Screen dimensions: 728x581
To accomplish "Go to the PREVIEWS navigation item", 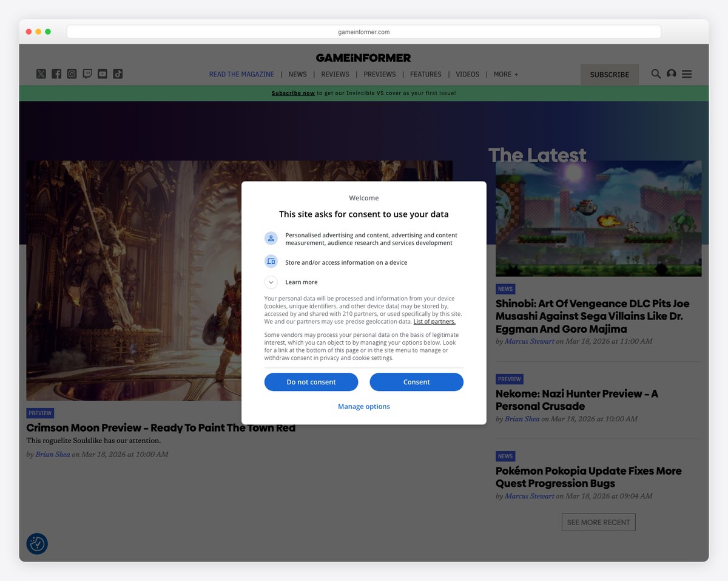I will click(x=380, y=74).
